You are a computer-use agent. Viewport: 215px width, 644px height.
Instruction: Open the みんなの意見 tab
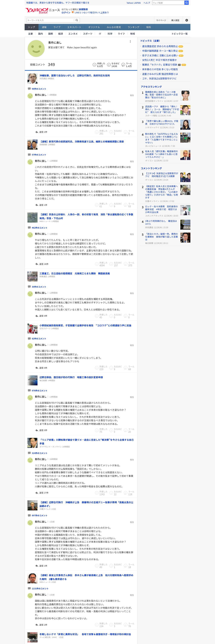tap(114, 27)
